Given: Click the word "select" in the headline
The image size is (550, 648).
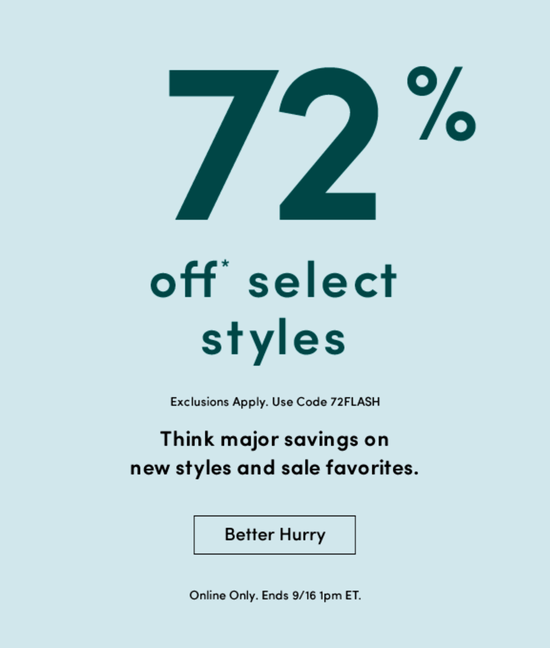Looking at the screenshot, I should click(x=322, y=280).
